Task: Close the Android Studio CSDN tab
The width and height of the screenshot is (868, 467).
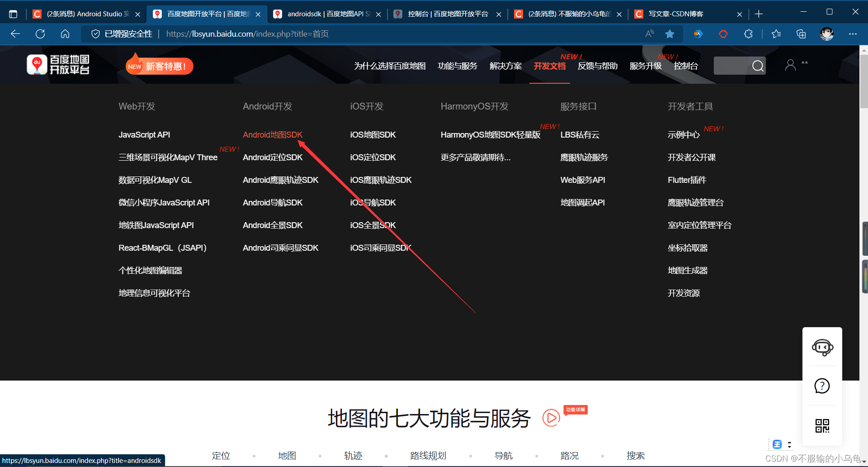Action: [137, 14]
